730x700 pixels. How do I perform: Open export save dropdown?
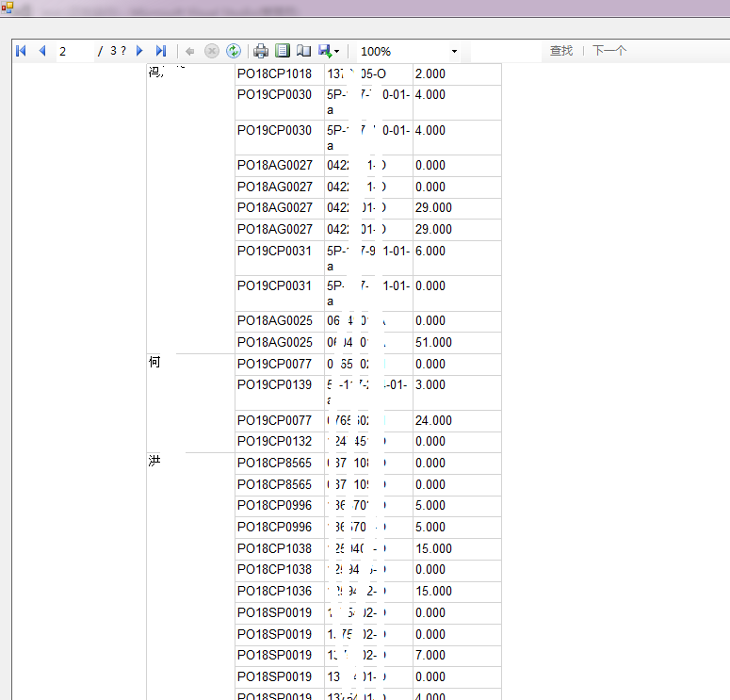tap(329, 51)
